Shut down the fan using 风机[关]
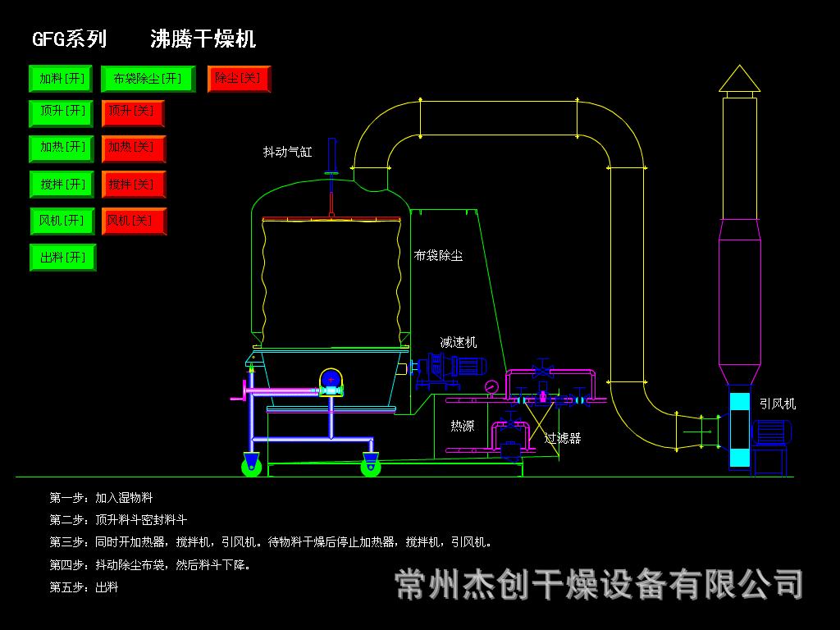The image size is (840, 630). pos(134,221)
